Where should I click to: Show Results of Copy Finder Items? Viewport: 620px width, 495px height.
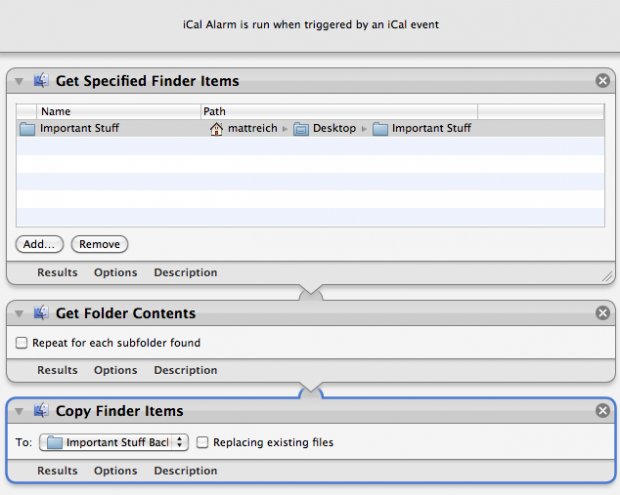[57, 470]
